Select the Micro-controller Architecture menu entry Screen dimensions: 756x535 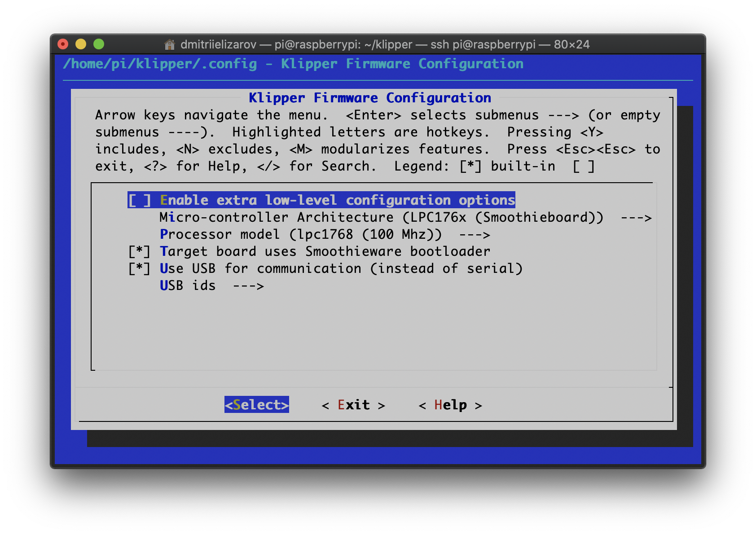[382, 218]
